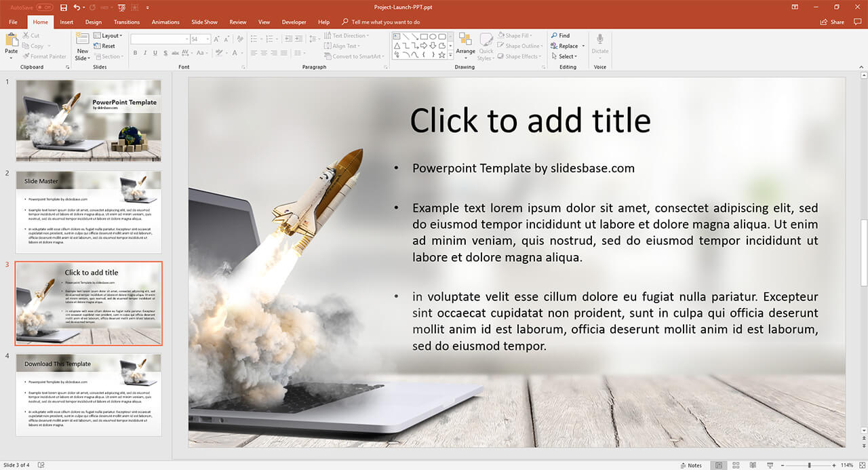Start Slide Show from status bar icon
868x470 pixels.
point(770,465)
